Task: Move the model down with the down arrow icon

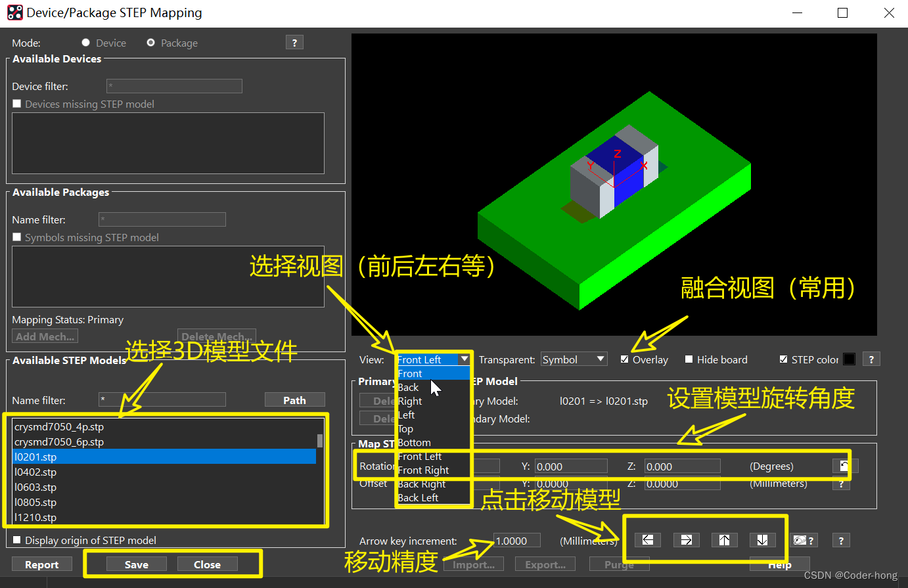Action: point(763,540)
